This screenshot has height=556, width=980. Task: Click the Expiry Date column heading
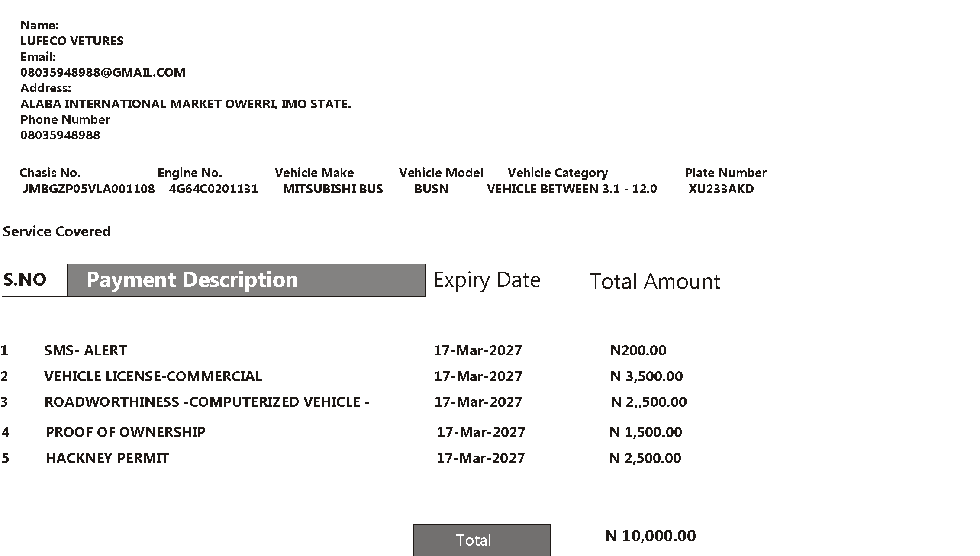click(487, 280)
